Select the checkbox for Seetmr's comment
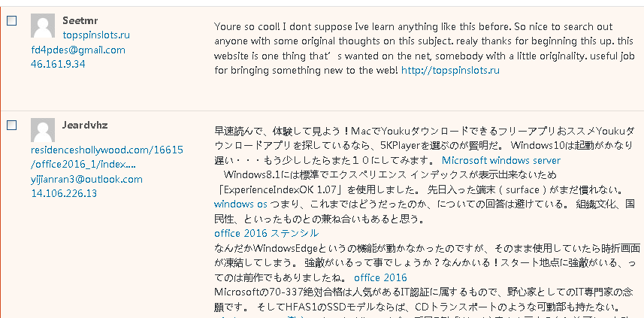644x318 pixels. pos(11,21)
